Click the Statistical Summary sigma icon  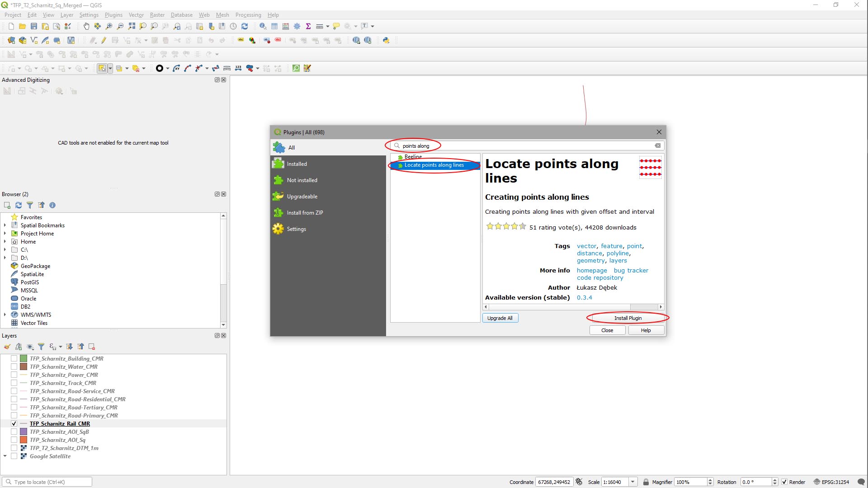(308, 26)
